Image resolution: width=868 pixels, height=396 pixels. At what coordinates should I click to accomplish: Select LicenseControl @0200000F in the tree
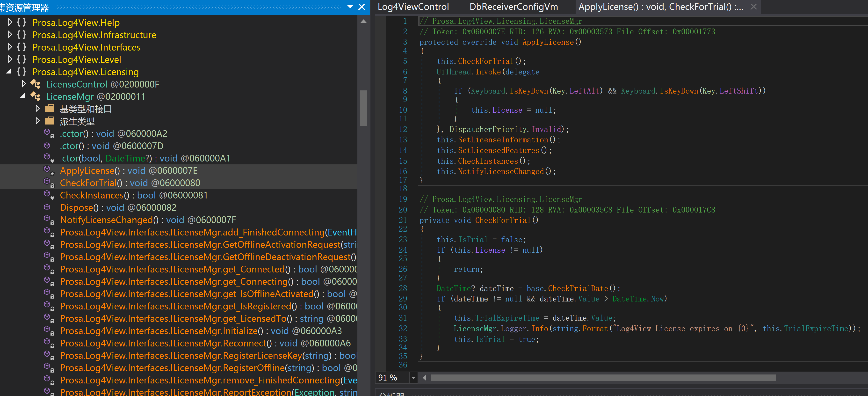click(103, 84)
